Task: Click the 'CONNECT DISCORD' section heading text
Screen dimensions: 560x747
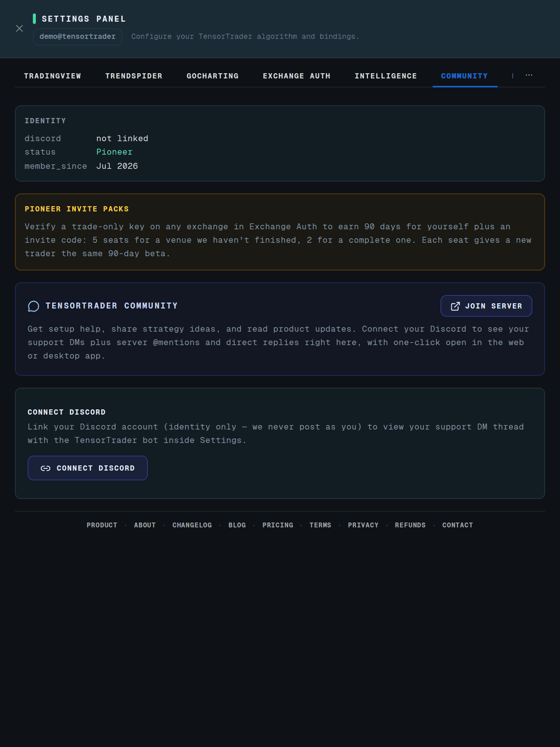Action: click(x=67, y=412)
